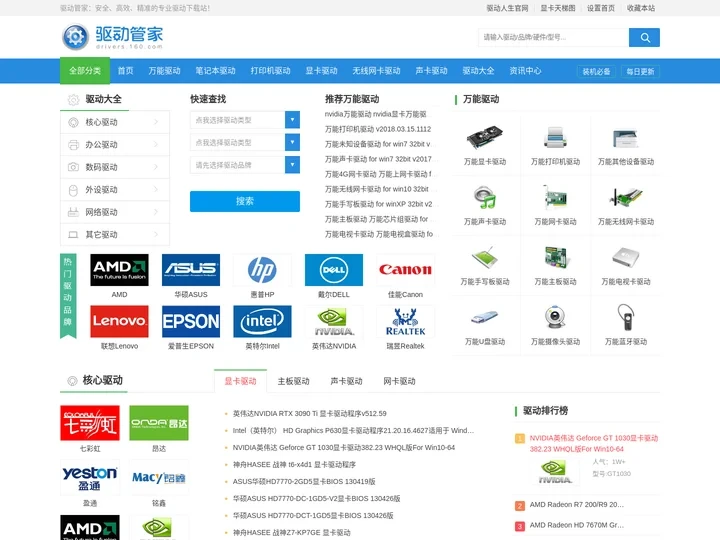Open the 请先选择驱动品牌 dropdown
The width and height of the screenshot is (720, 540).
point(245,165)
